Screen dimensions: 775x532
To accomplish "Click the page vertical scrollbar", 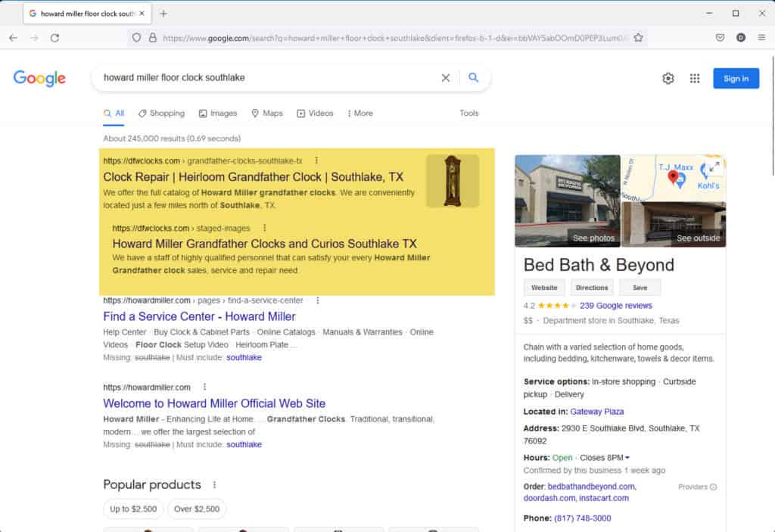I will coord(773,115).
